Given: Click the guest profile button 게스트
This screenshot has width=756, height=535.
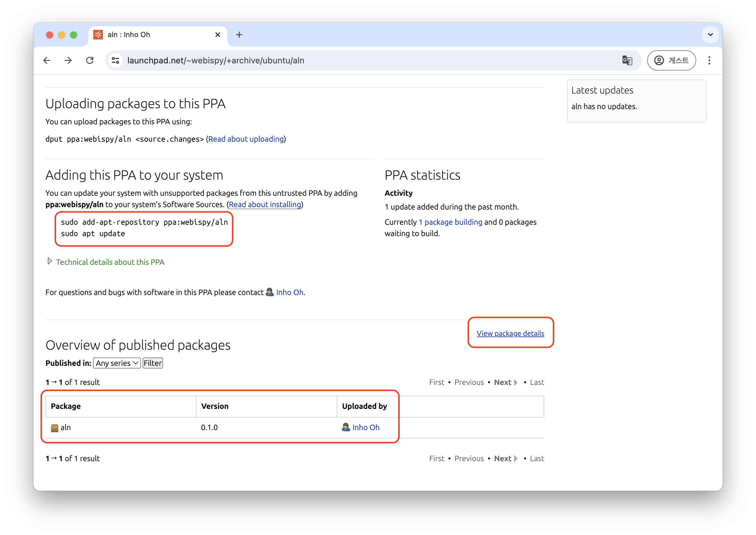Looking at the screenshot, I should pyautogui.click(x=671, y=61).
